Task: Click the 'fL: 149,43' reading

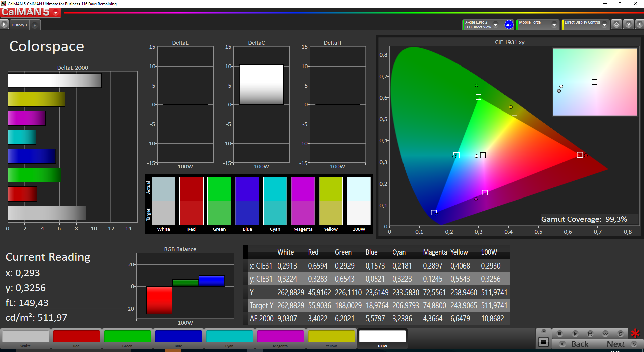Action: 27,303
